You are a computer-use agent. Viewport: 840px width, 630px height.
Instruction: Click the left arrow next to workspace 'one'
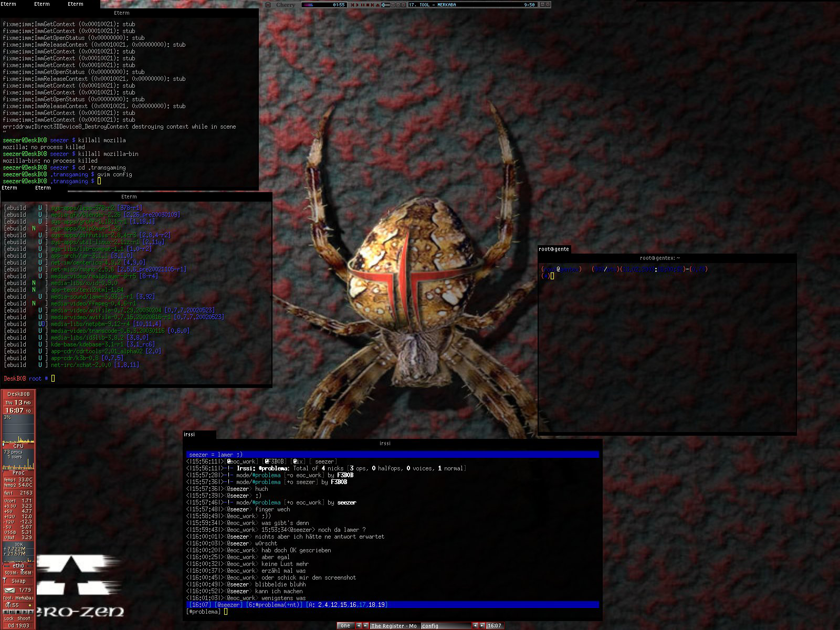coord(359,626)
